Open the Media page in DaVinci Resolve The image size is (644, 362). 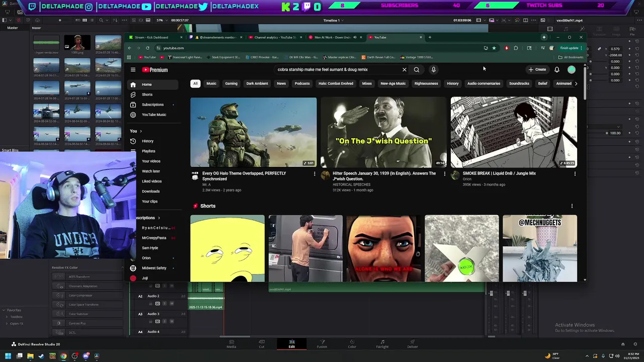point(231,344)
